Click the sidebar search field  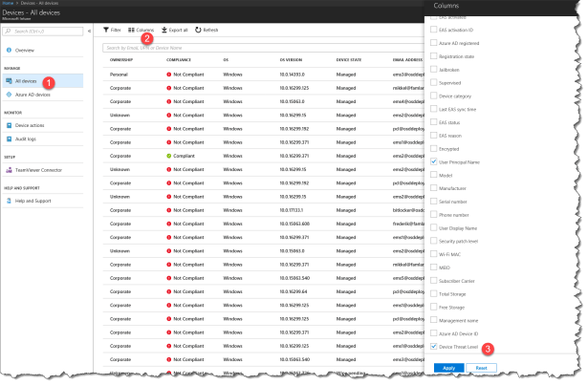point(43,32)
